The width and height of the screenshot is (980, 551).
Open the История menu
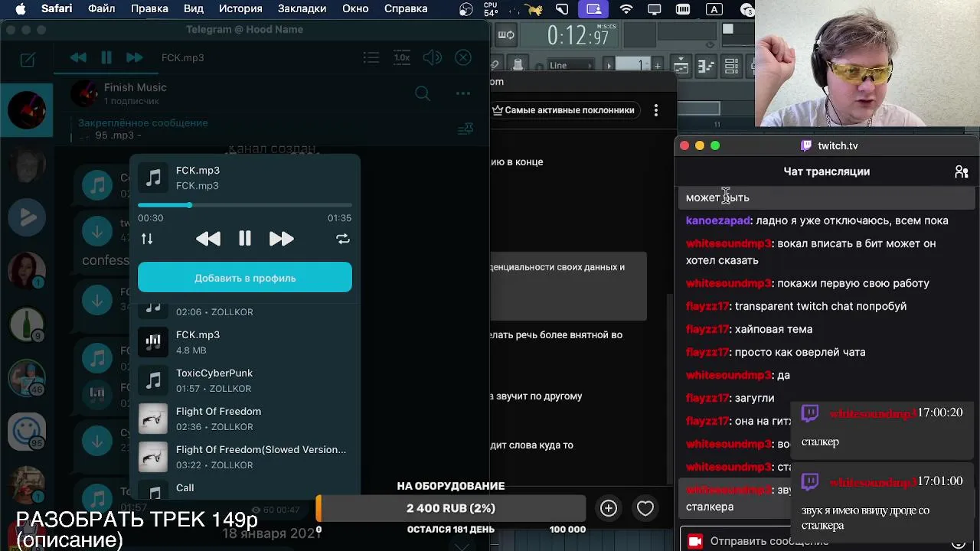click(x=240, y=8)
